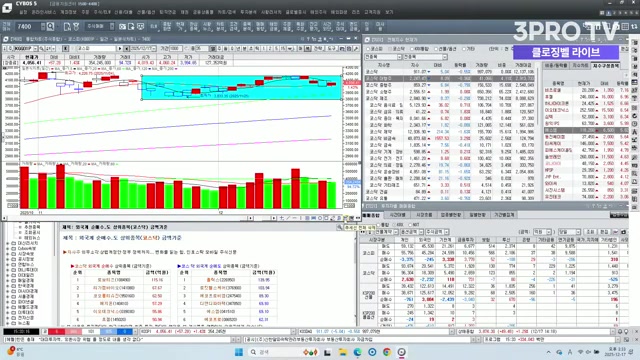Click the camera capture icon in main toolbar
The image size is (640, 360).
point(122,27)
